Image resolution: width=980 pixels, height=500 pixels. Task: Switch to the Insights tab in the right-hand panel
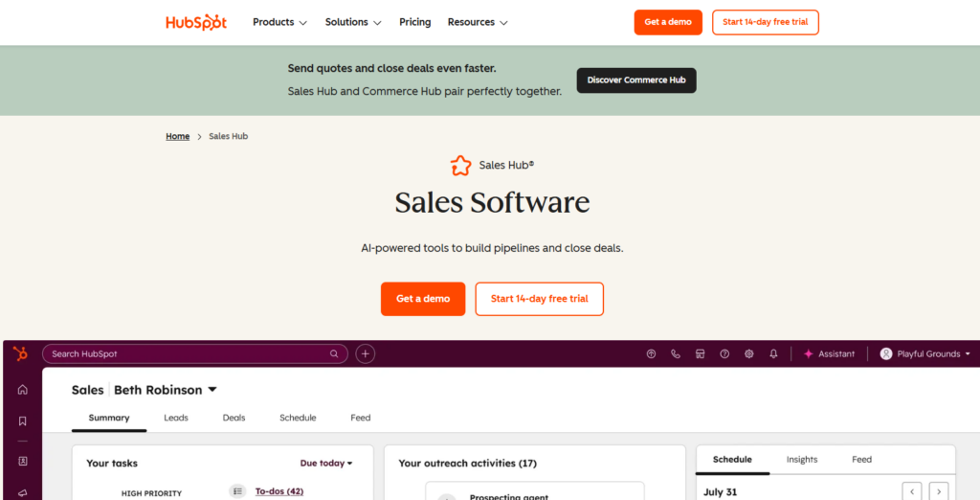(802, 460)
